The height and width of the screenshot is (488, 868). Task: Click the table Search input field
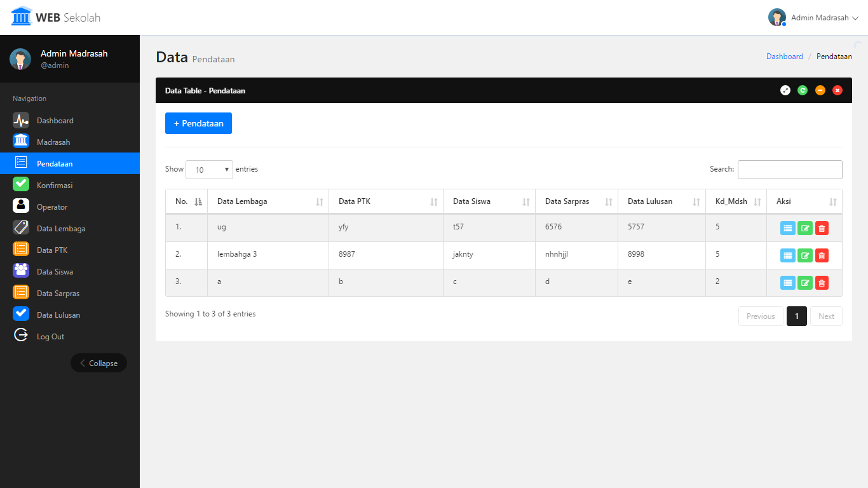(x=789, y=170)
